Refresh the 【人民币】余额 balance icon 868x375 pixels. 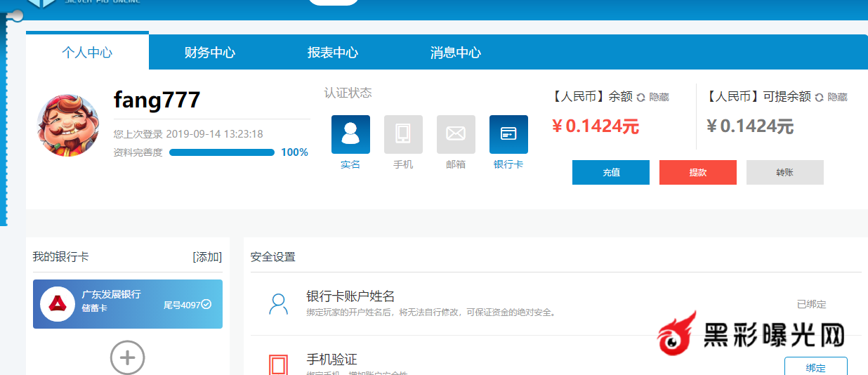coord(640,98)
